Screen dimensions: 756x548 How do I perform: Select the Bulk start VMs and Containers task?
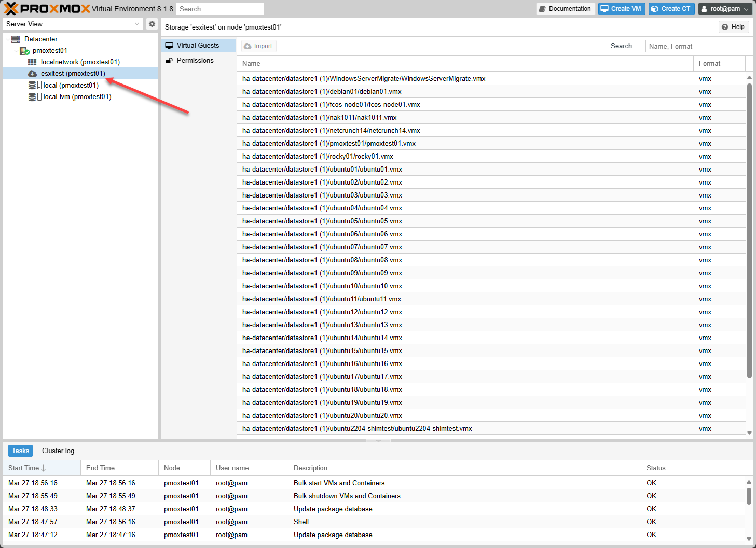[374, 483]
